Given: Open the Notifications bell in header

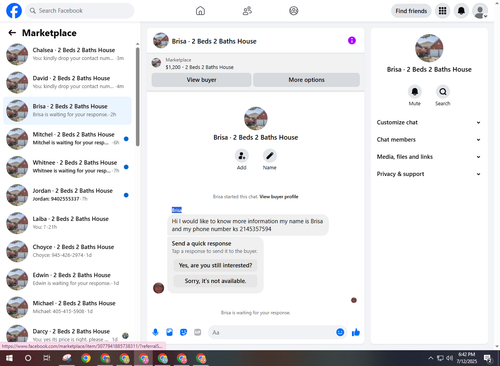Looking at the screenshot, I should (461, 11).
